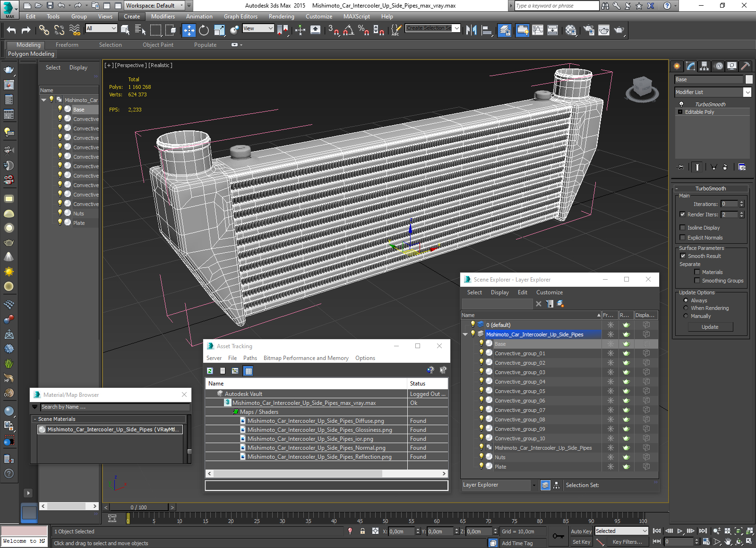Clear the Scene Explorer search filter X
Viewport: 756px width, 548px height.
(x=539, y=304)
